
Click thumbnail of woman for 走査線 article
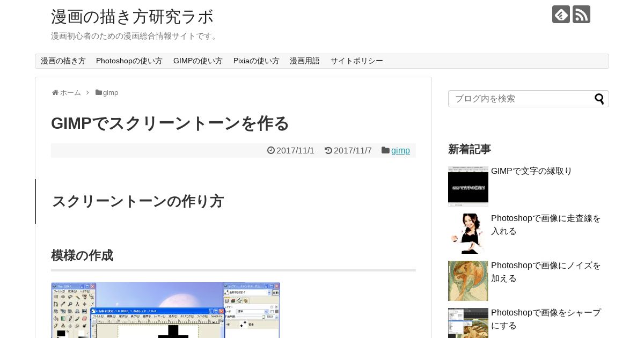[468, 233]
